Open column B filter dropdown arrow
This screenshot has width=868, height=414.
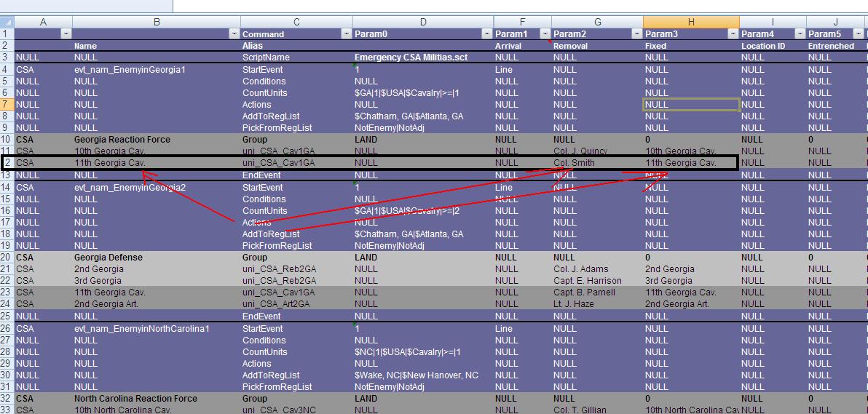234,34
